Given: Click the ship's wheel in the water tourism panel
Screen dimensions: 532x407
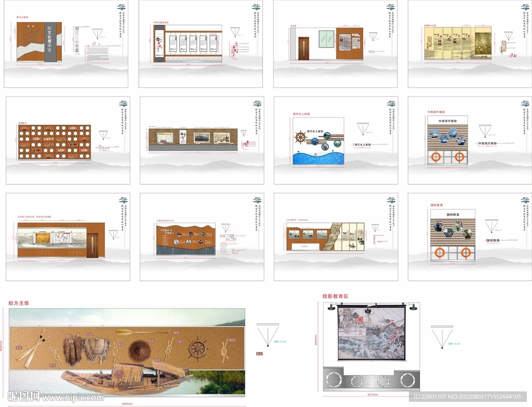Looking at the screenshot, I should 301,138.
